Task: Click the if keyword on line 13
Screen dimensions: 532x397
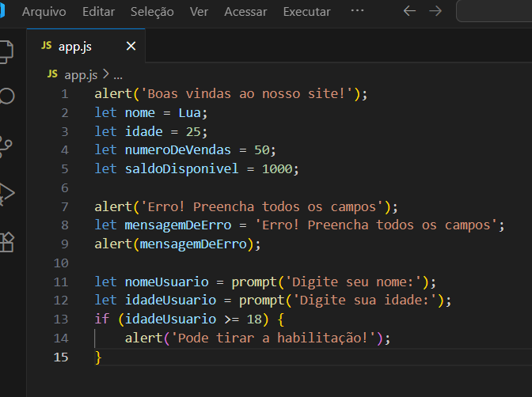Action: point(102,319)
